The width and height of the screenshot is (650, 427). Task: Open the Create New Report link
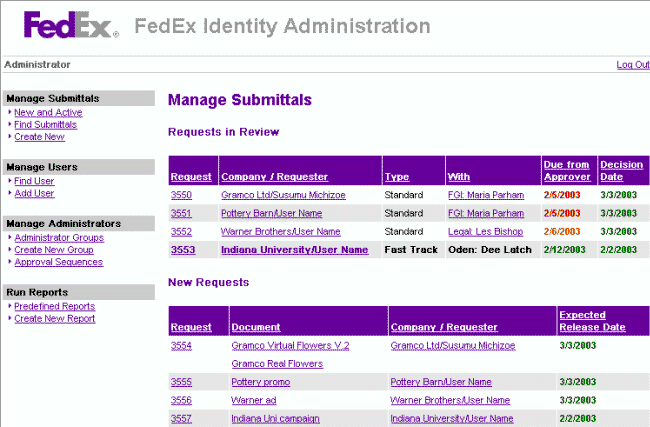[55, 318]
